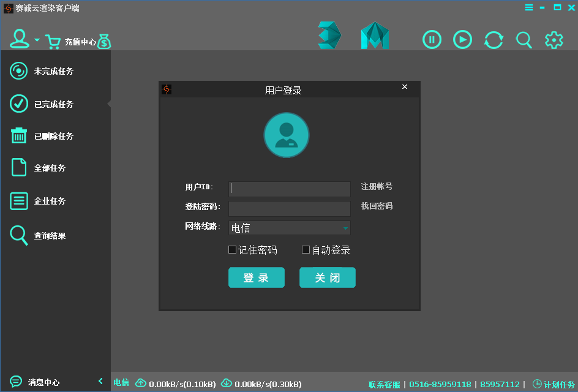Enable the 自动登录 checkbox
This screenshot has height=392, width=578.
pos(306,250)
